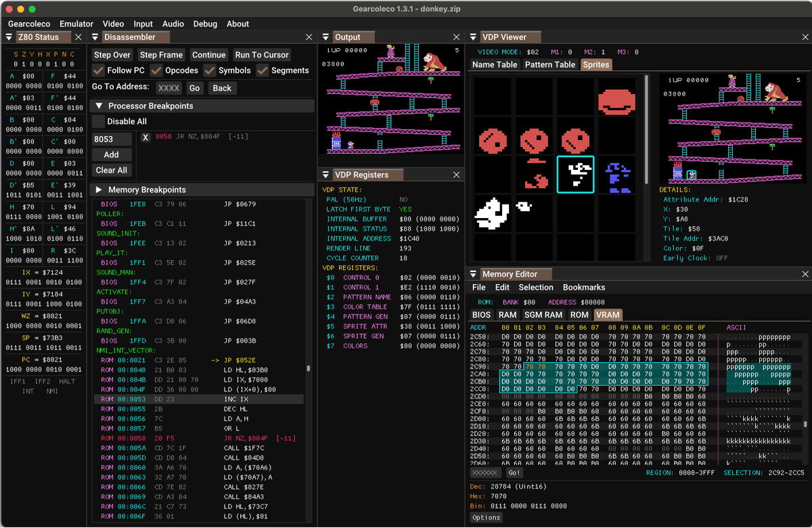Click the Continue button

(x=208, y=55)
